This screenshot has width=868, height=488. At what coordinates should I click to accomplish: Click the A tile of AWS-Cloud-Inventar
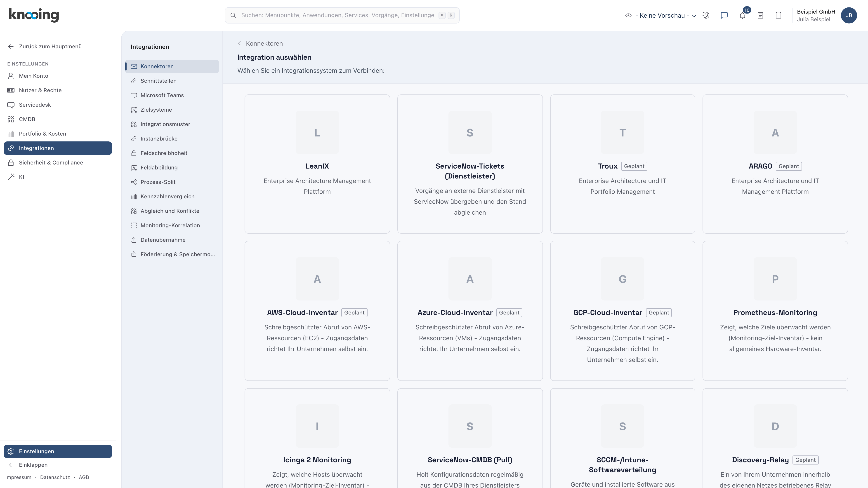coord(317,279)
